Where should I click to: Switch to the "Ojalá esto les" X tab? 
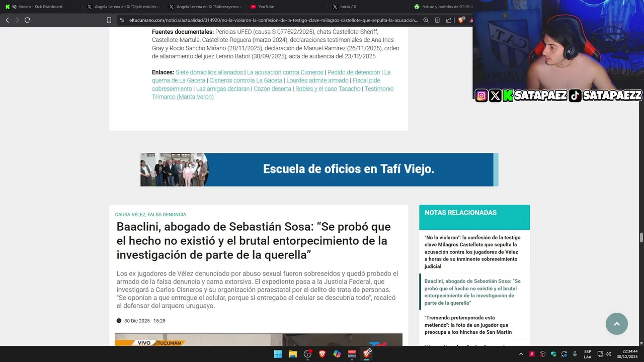(x=123, y=7)
